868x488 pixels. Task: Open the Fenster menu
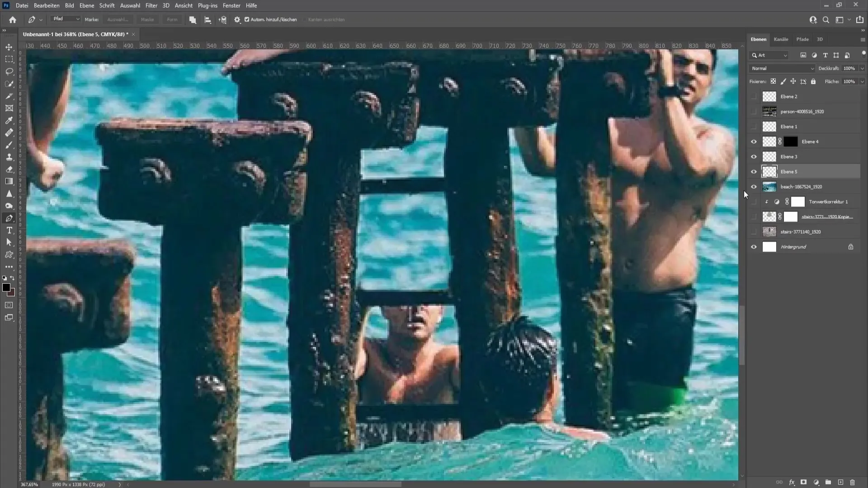click(231, 5)
